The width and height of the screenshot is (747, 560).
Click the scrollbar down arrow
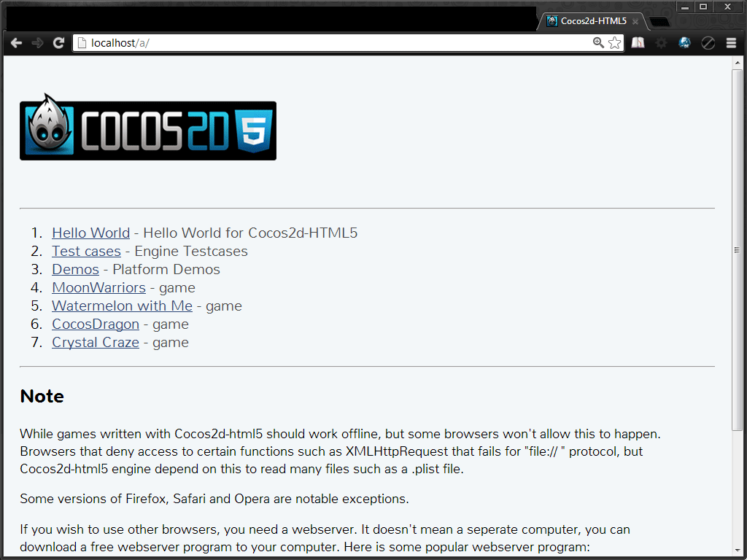[x=737, y=551]
